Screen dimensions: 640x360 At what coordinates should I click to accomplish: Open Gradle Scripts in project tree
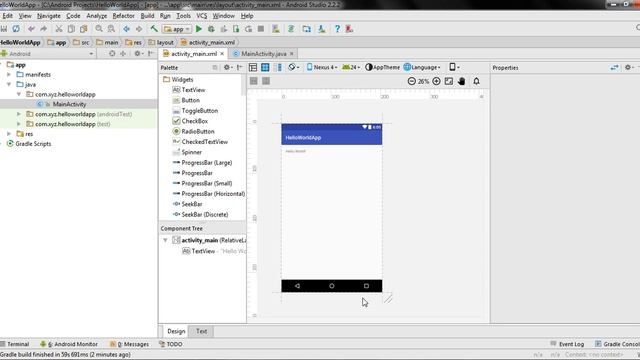(29, 144)
